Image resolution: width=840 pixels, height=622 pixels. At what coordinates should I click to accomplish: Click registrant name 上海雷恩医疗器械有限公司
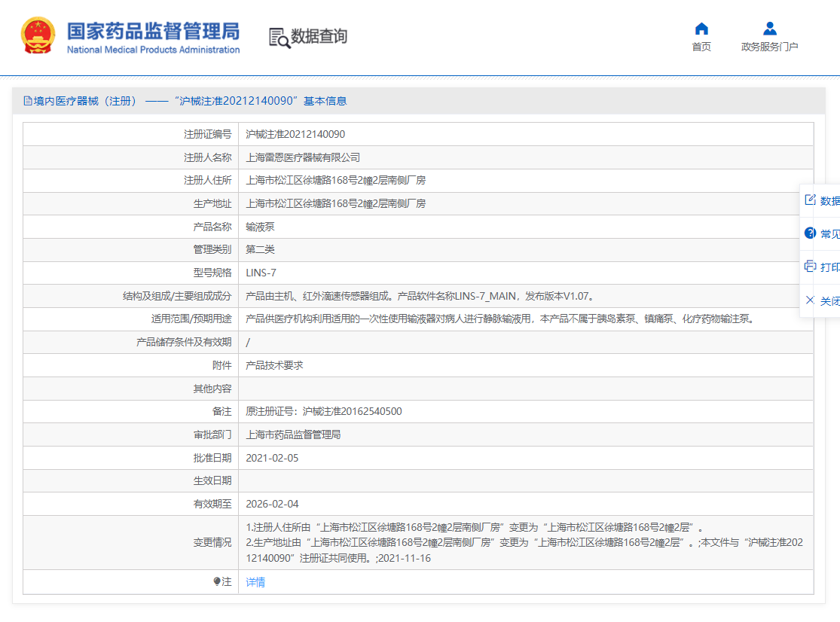[303, 157]
